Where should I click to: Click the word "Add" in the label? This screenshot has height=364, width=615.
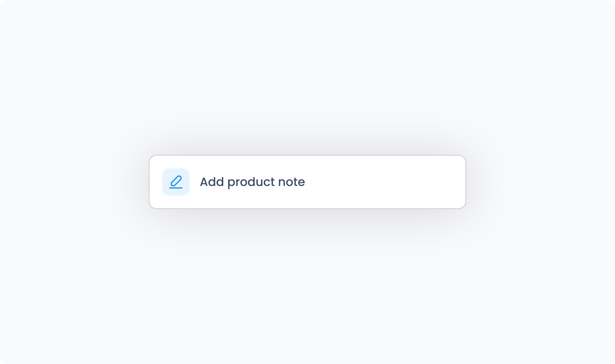(212, 182)
